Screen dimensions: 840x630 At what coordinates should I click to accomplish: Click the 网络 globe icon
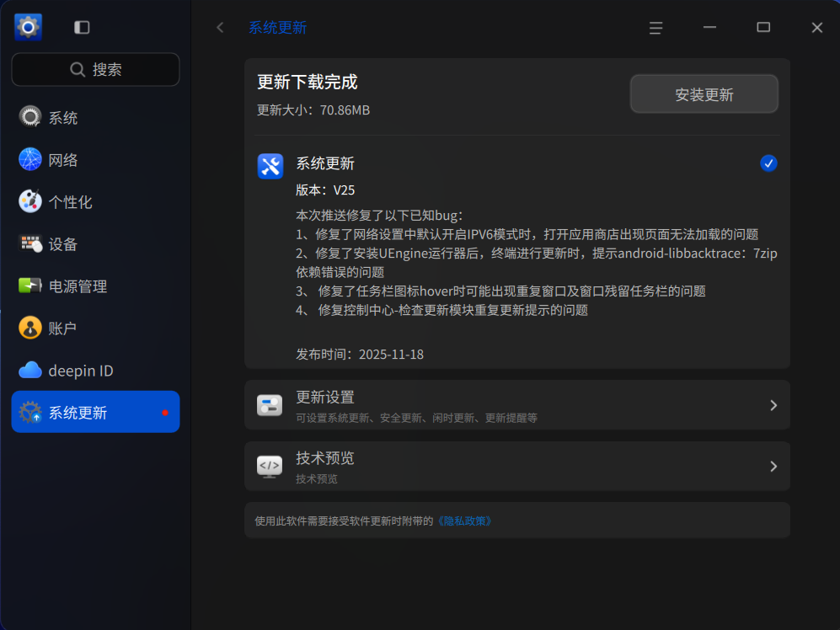tap(30, 159)
